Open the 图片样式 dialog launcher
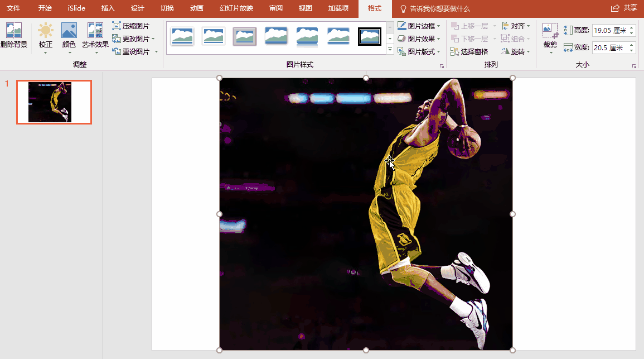Screen dimensions: 644x359 coord(442,66)
